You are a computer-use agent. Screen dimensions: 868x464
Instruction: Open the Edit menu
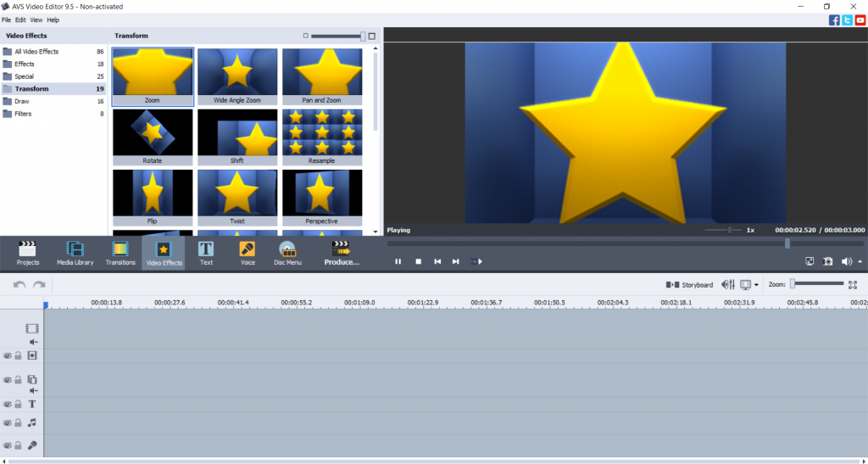pos(20,20)
